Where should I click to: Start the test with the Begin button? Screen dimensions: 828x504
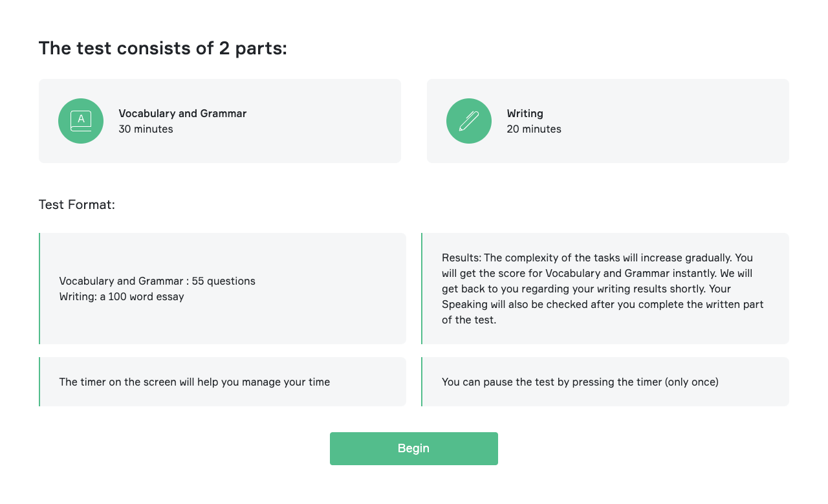(414, 448)
